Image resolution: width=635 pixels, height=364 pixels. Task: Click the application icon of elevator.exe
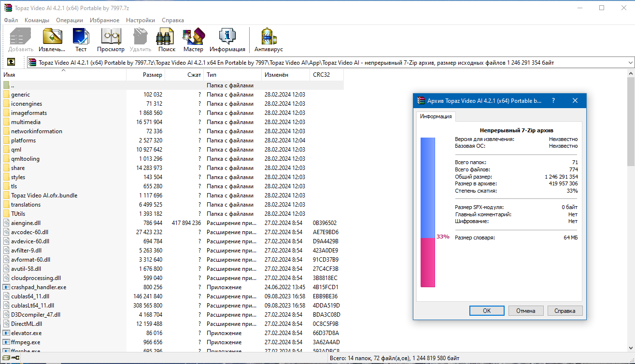[x=6, y=333]
